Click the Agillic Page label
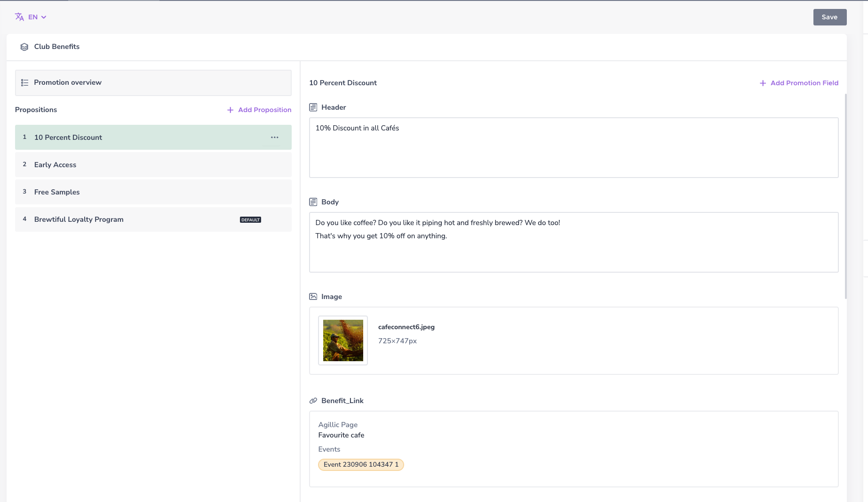The image size is (868, 502). 337,425
